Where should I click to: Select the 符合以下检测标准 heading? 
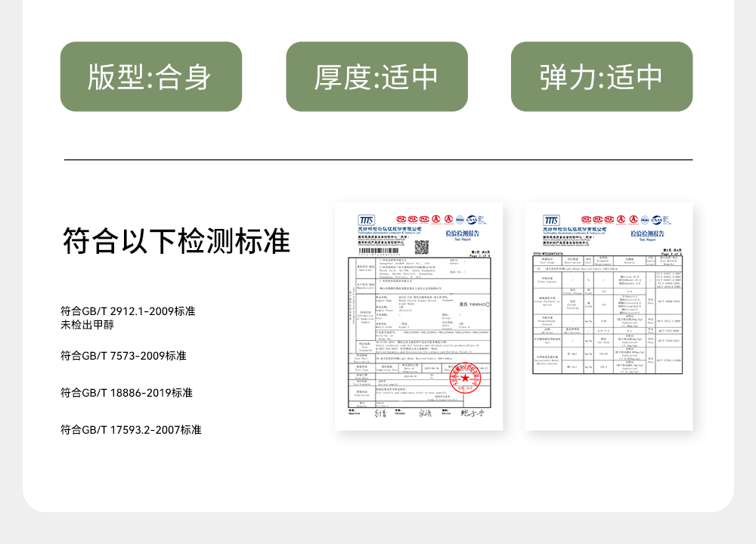(176, 241)
